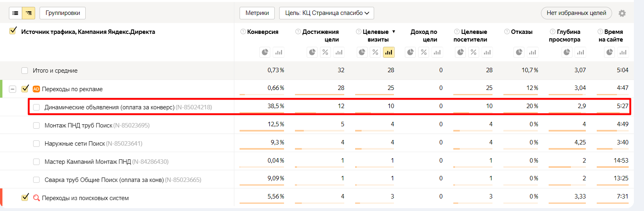This screenshot has height=211, width=644.
Task: Select tree list view icon
Action: [x=29, y=13]
